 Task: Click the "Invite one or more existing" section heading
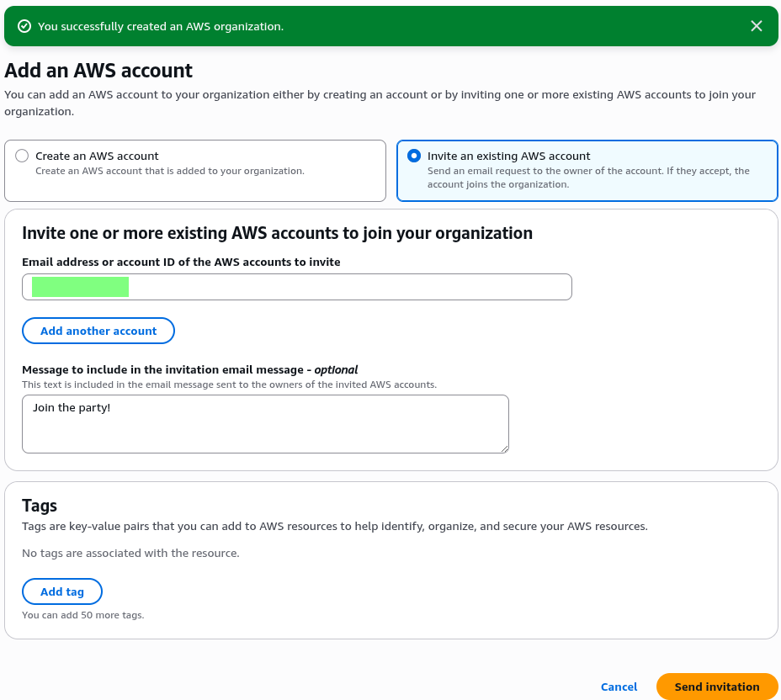click(x=277, y=233)
